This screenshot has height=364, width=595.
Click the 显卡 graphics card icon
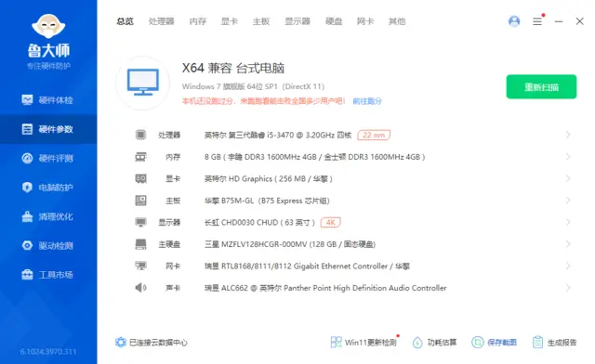coord(140,178)
